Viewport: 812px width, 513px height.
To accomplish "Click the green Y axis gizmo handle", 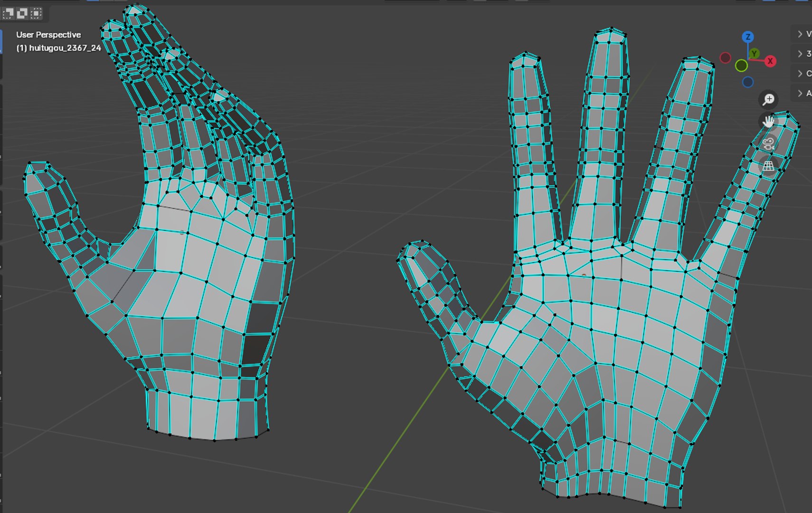I will (x=754, y=54).
